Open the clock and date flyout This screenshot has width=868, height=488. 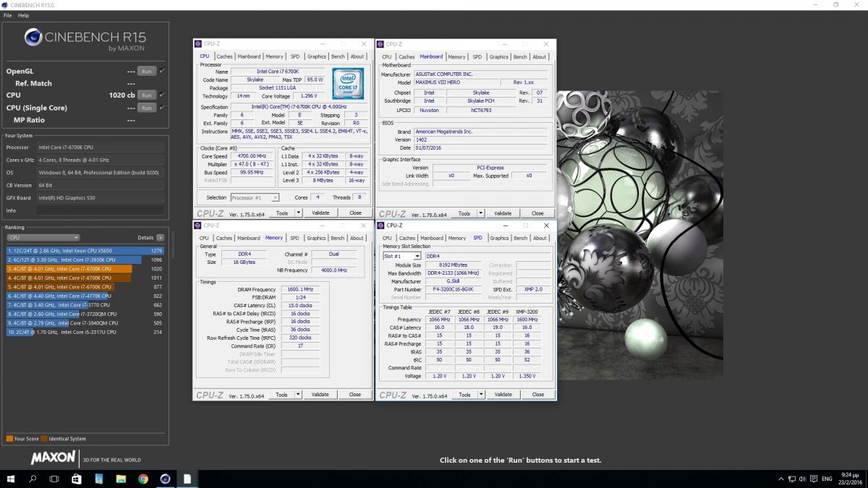pyautogui.click(x=851, y=479)
